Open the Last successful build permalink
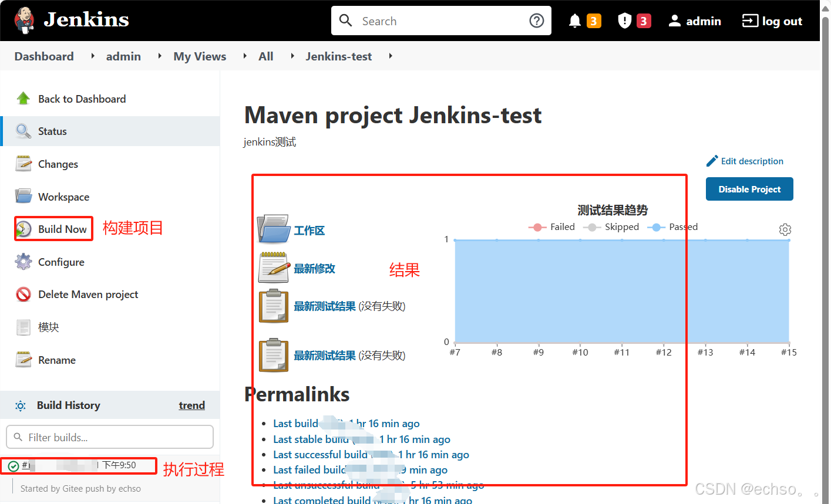Viewport: 831px width, 504px height. (x=371, y=455)
